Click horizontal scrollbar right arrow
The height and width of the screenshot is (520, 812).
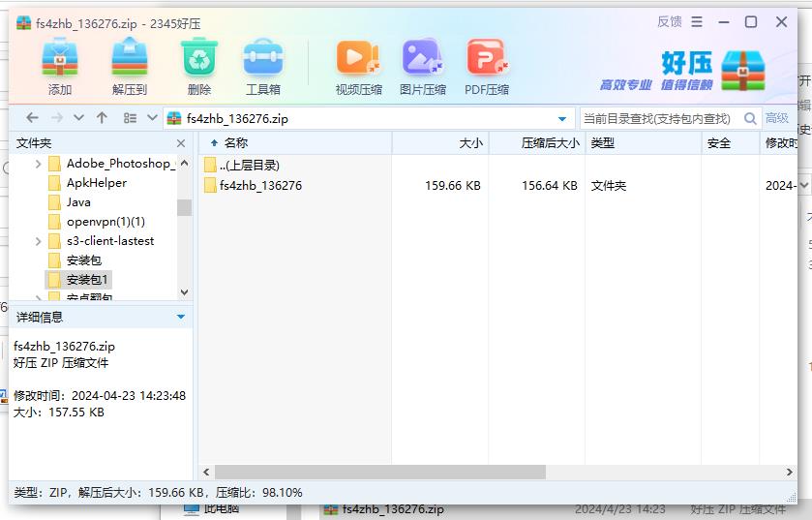tap(789, 473)
